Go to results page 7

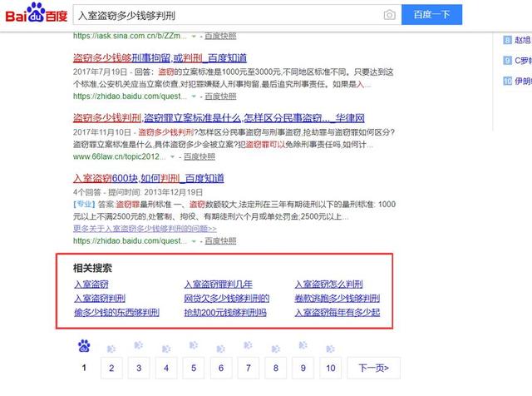pyautogui.click(x=249, y=369)
